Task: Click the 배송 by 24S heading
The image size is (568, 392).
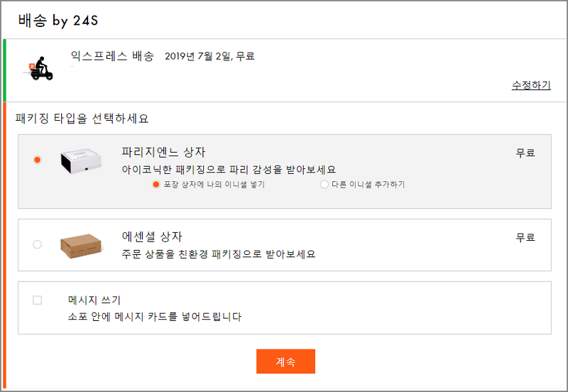Action: coord(58,21)
